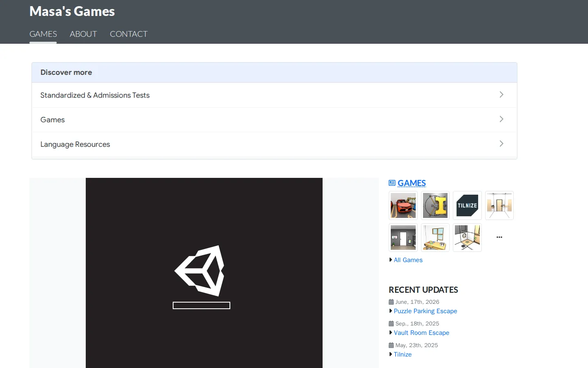Open the TILNIZE game thumbnail
588x368 pixels.
pyautogui.click(x=467, y=205)
